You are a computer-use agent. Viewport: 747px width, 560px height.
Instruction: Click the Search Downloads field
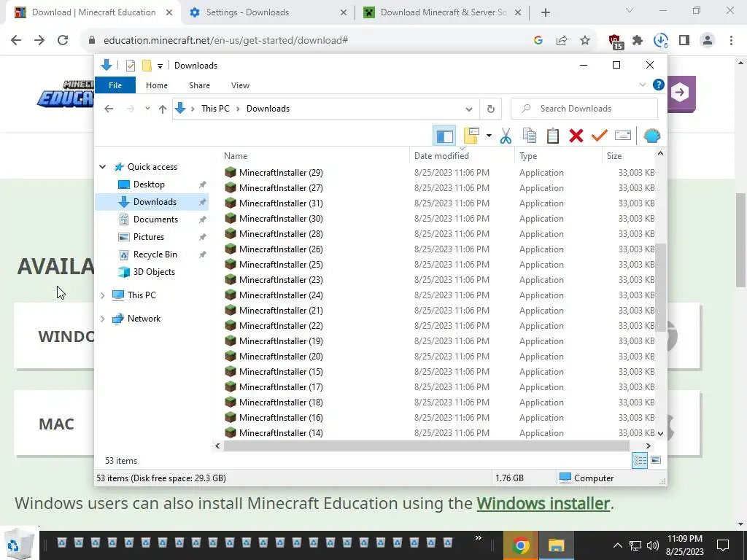584,109
